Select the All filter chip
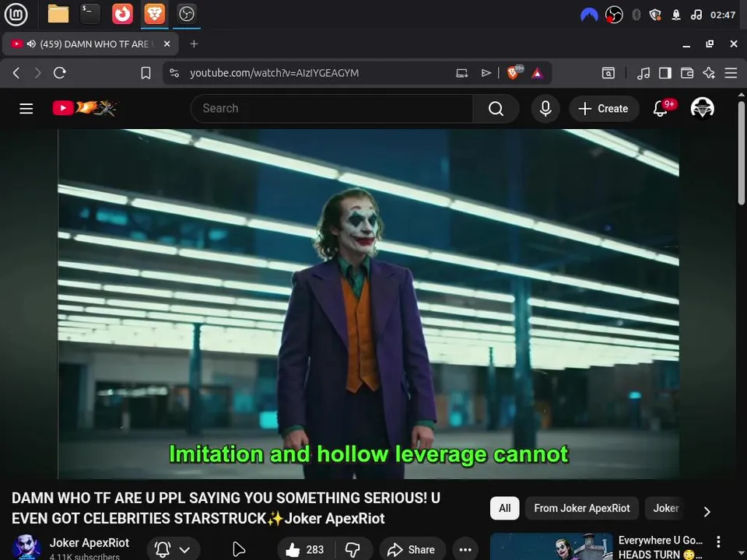747x560 pixels. tap(504, 508)
